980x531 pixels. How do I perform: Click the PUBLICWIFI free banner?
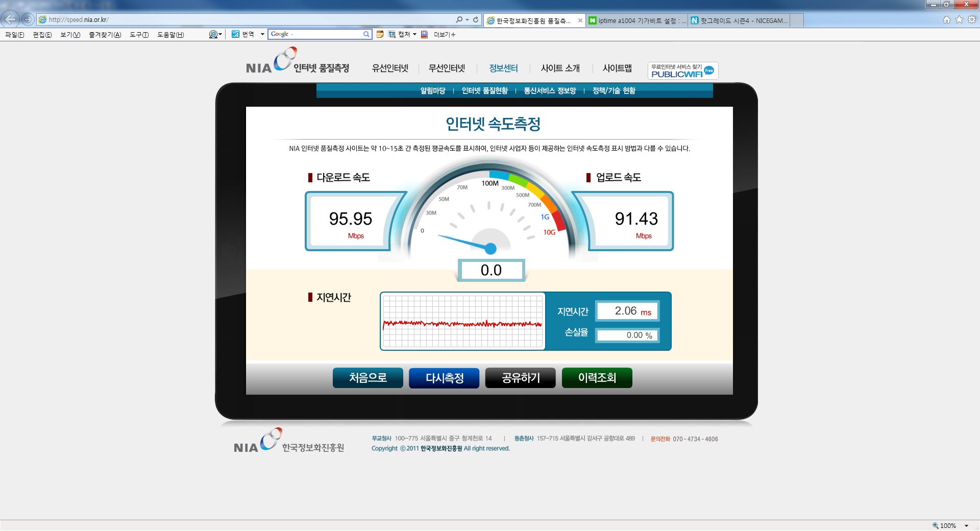click(x=683, y=70)
